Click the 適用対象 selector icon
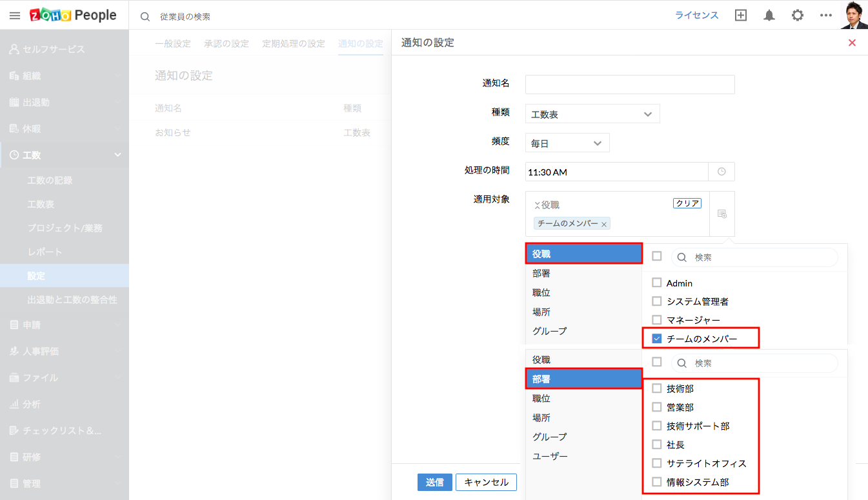This screenshot has width=868, height=500. pyautogui.click(x=722, y=214)
